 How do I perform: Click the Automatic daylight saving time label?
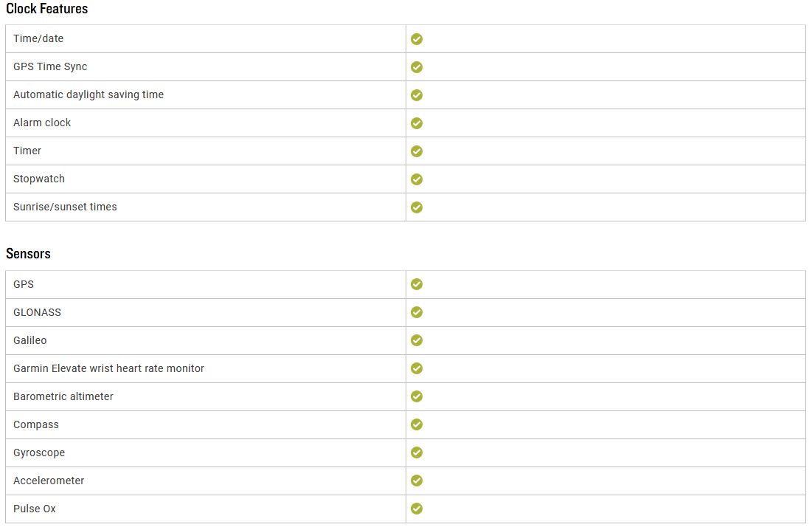[x=89, y=94]
